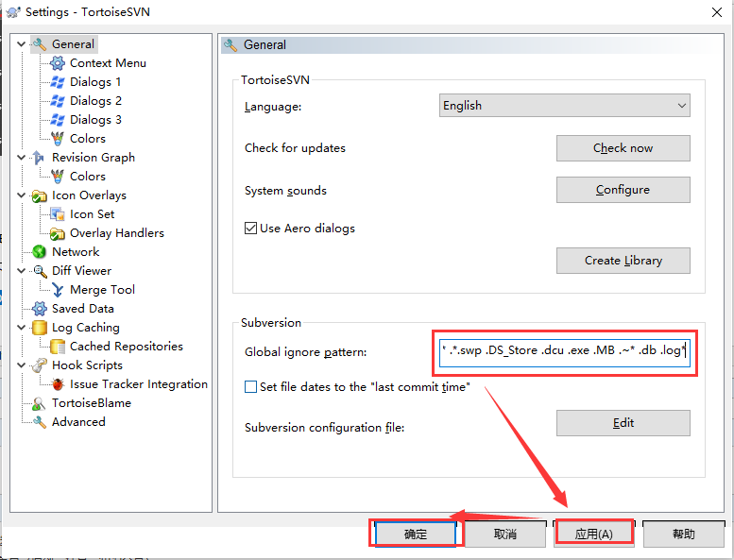The height and width of the screenshot is (560, 734).
Task: Select Merge Tool label in the tree
Action: (103, 290)
